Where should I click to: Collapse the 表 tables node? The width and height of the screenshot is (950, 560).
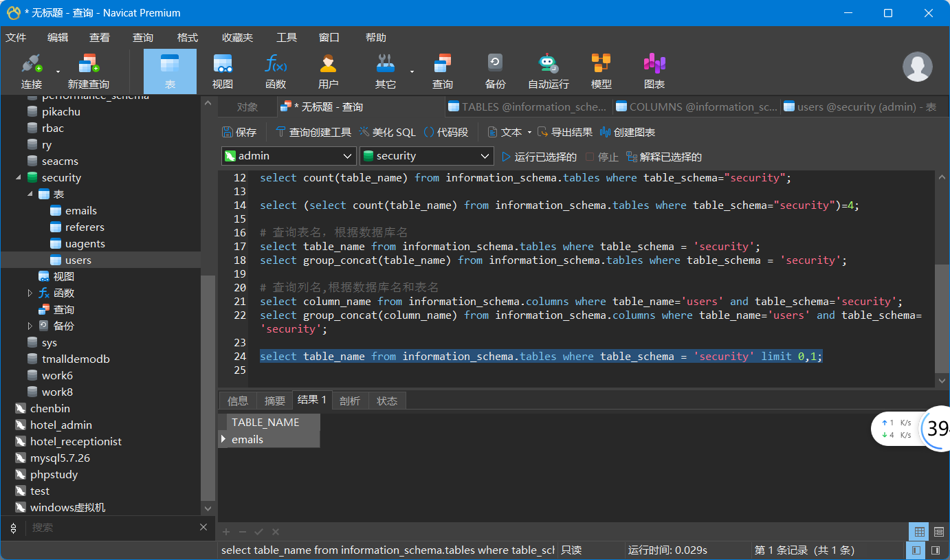(30, 194)
